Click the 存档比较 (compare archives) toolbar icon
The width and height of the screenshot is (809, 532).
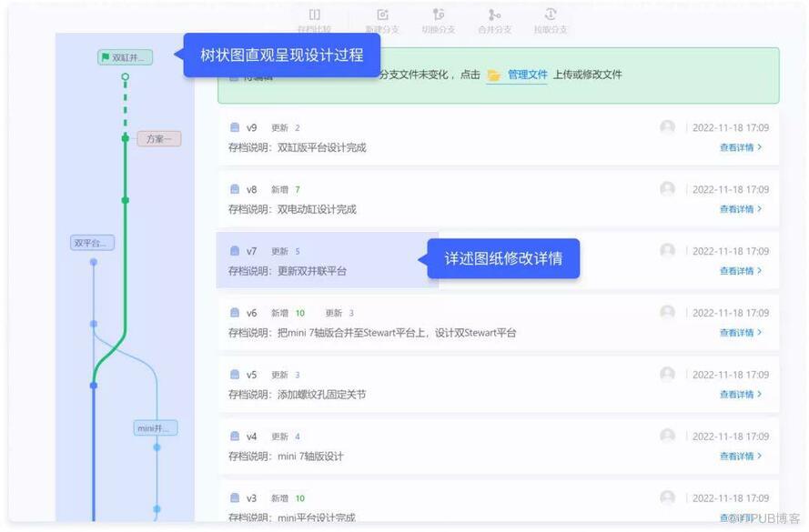click(x=314, y=15)
